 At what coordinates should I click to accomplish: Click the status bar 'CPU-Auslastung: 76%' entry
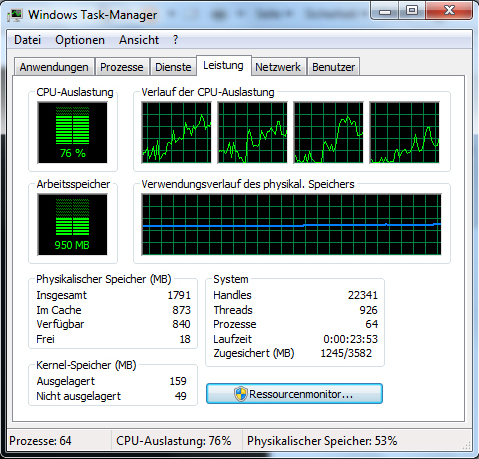point(174,441)
